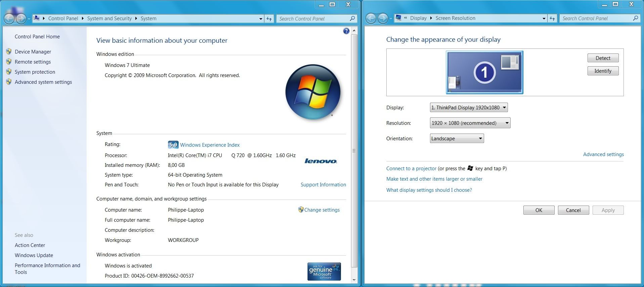The width and height of the screenshot is (644, 287).
Task: Expand the arrow after Display breadcrumb
Action: point(431,18)
